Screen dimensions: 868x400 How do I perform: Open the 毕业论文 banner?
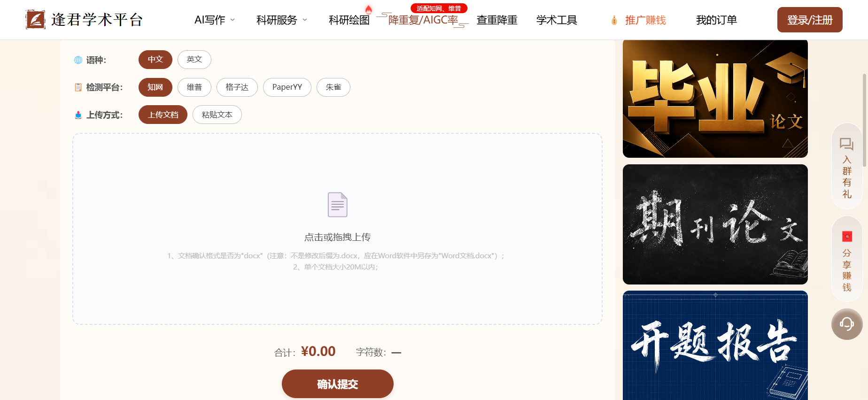pos(715,99)
